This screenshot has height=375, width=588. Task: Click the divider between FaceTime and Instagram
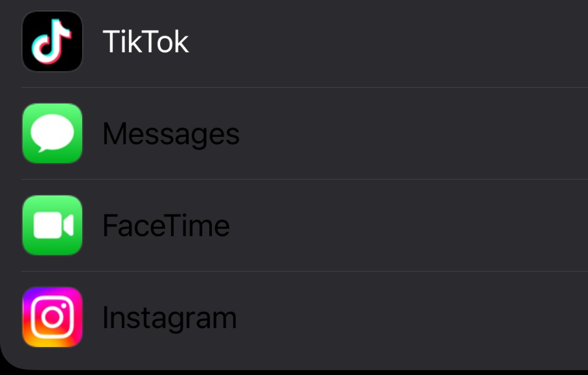point(304,272)
